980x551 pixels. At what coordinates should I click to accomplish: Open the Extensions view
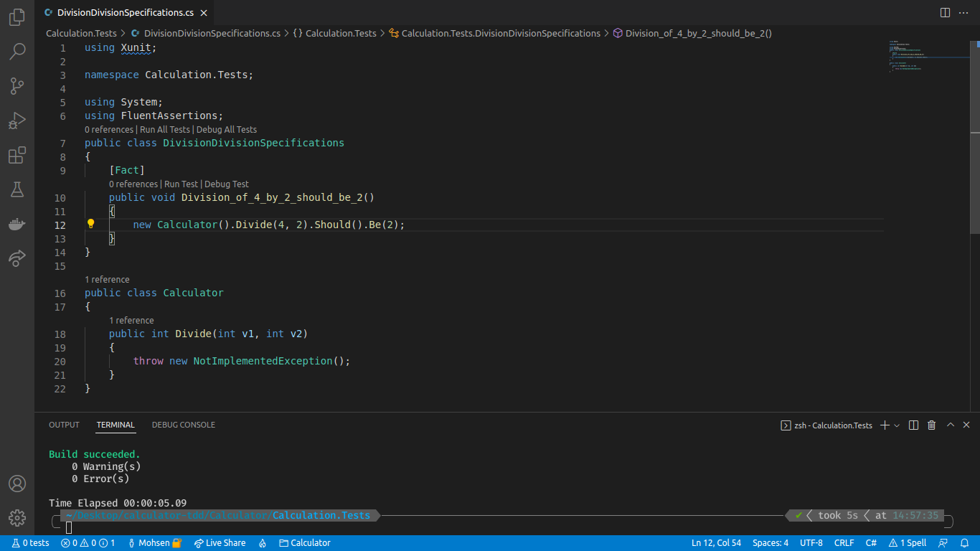(x=17, y=155)
